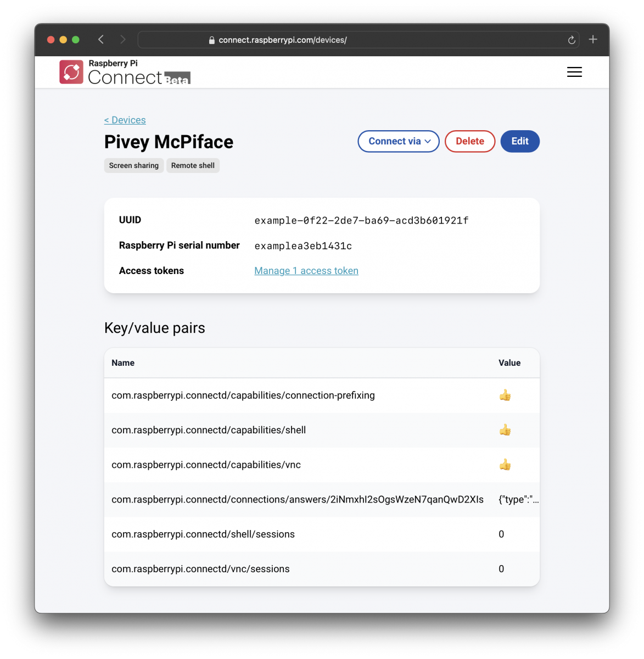
Task: Select the connections/answers key name
Action: (298, 500)
